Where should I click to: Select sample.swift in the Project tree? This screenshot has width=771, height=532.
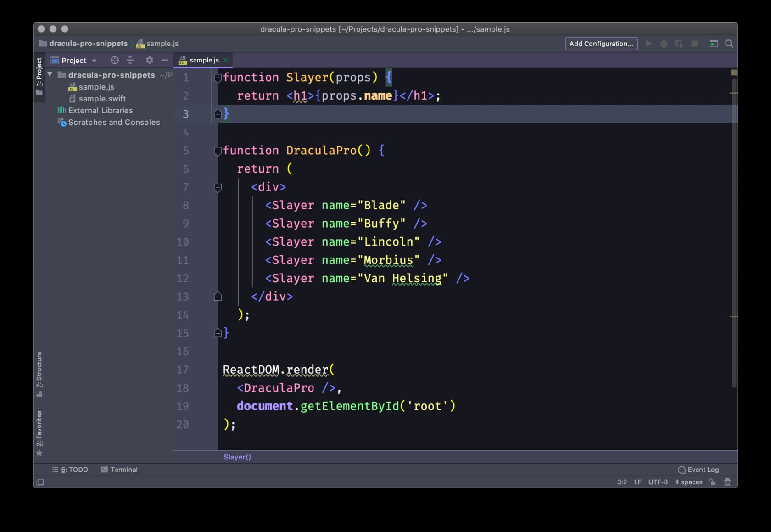pyautogui.click(x=102, y=98)
